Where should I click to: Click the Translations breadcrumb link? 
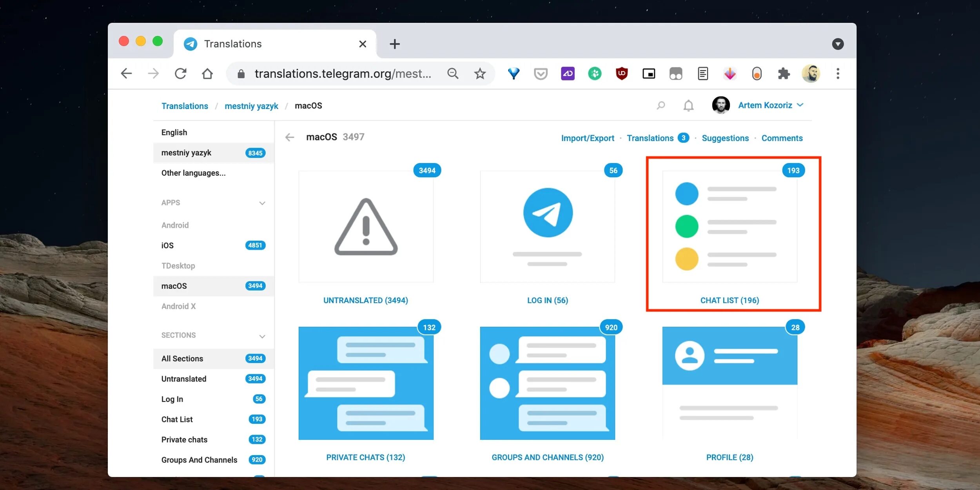(185, 106)
